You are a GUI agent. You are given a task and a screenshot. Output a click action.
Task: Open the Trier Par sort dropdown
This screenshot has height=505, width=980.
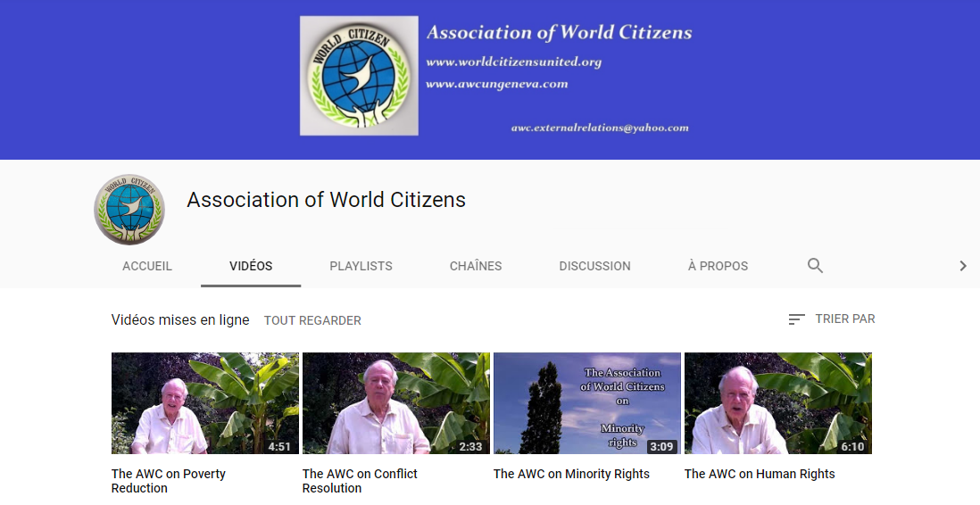[832, 319]
